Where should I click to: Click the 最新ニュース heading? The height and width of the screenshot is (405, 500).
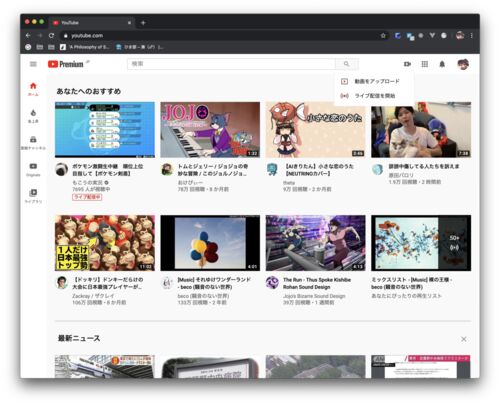point(79,338)
